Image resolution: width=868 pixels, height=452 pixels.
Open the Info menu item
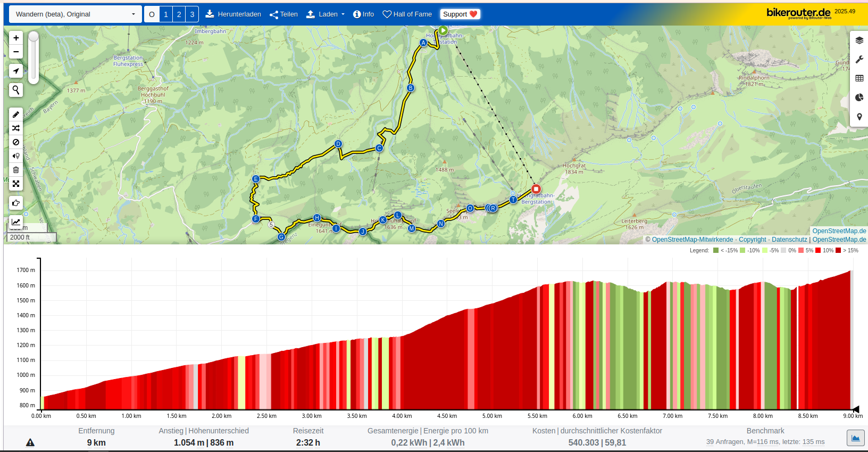pyautogui.click(x=364, y=14)
